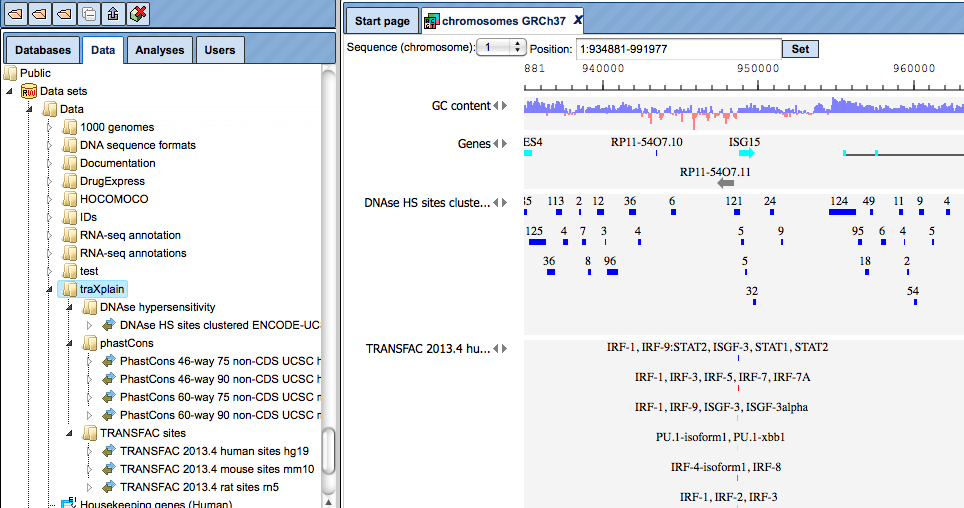Click into the Position text field

tap(679, 49)
